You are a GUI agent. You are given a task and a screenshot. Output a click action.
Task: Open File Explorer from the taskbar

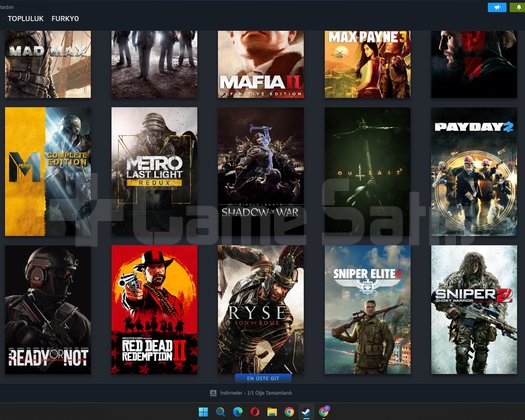[x=272, y=412]
